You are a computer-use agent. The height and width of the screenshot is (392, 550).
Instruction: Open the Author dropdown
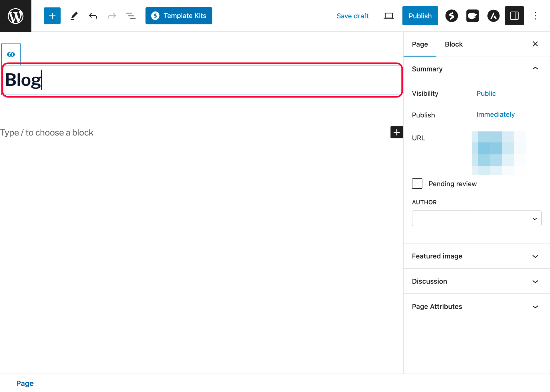click(476, 218)
